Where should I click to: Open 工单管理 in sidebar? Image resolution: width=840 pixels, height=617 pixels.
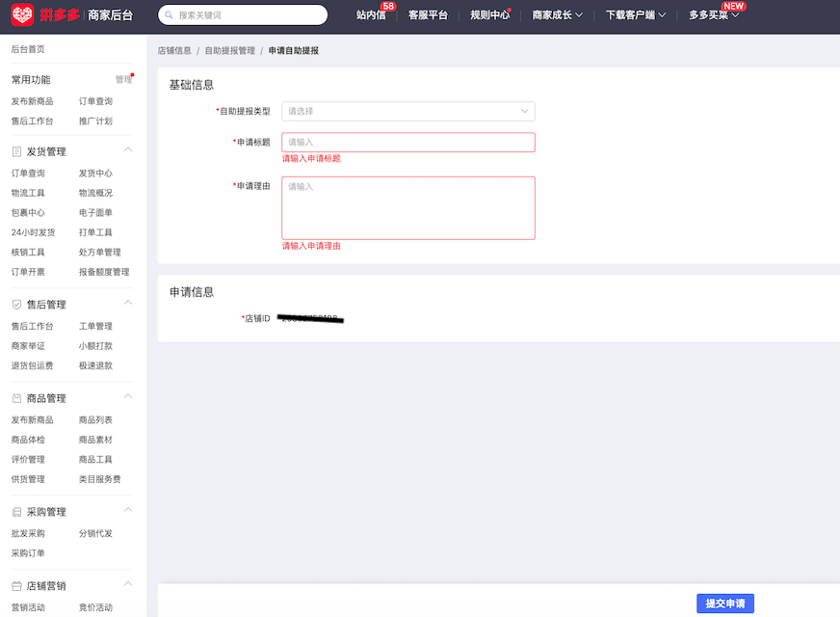point(95,327)
